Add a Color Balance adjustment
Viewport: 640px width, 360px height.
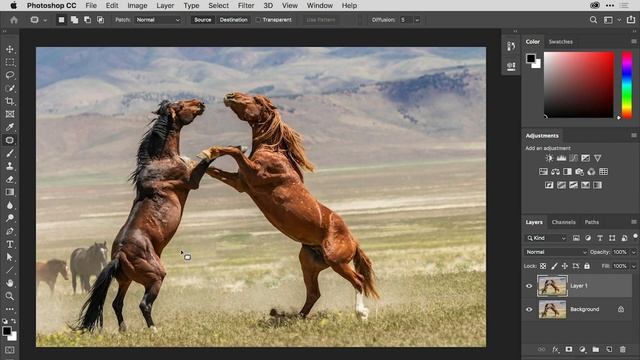click(555, 171)
